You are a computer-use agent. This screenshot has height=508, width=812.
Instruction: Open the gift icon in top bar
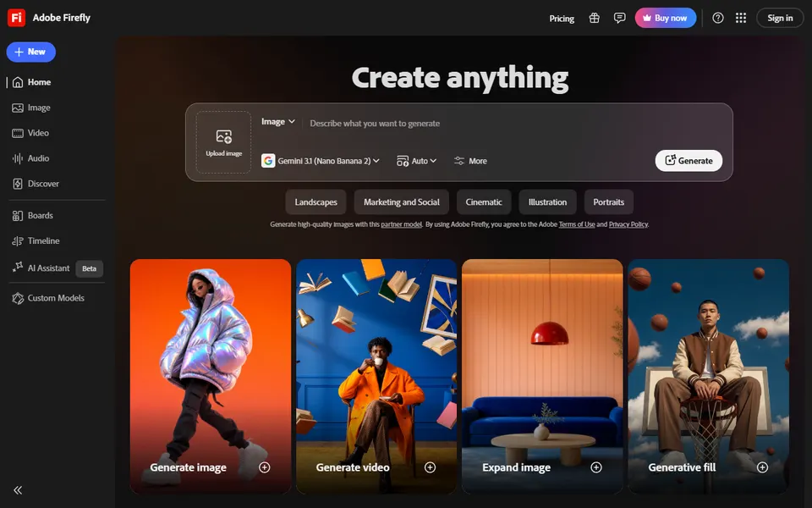pos(594,18)
